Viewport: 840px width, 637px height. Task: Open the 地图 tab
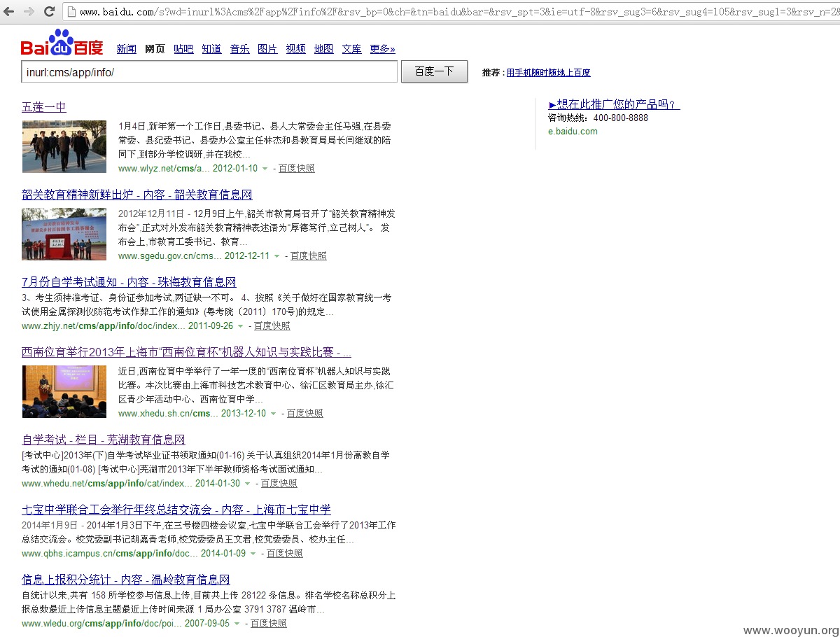pyautogui.click(x=323, y=49)
